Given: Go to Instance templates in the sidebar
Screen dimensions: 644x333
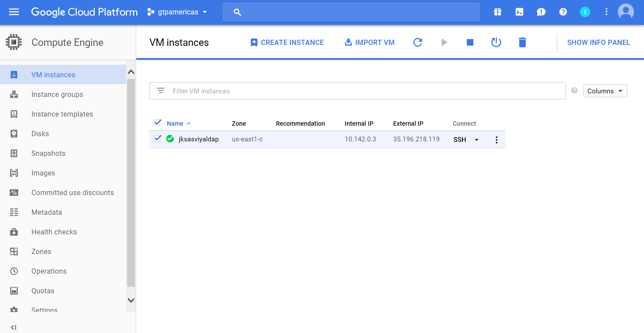Looking at the screenshot, I should coord(62,114).
